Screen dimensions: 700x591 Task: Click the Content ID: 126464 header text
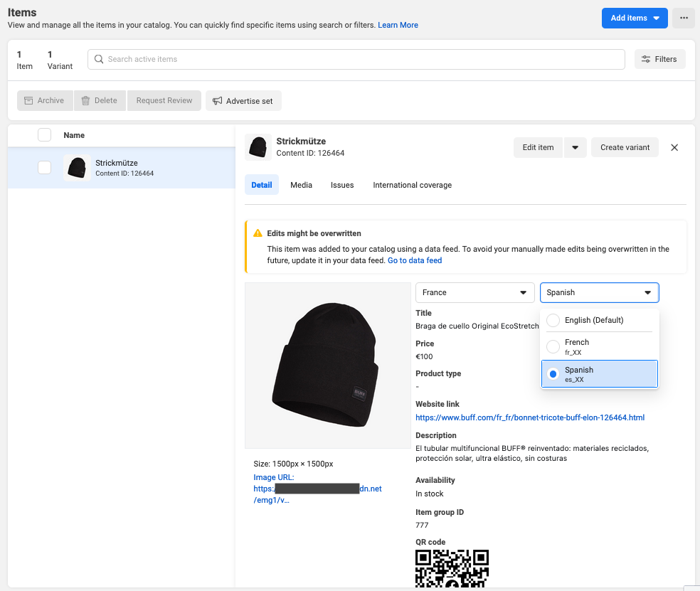point(310,153)
